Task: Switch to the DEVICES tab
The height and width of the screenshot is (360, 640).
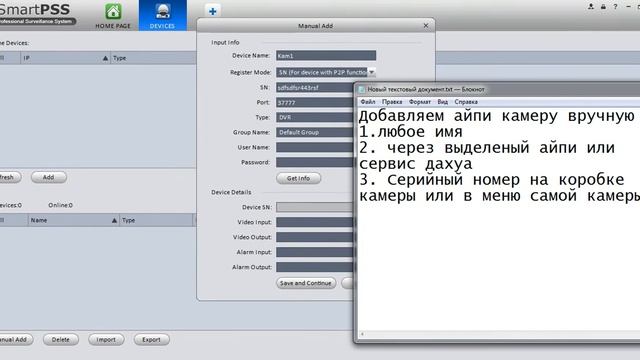Action: click(162, 16)
